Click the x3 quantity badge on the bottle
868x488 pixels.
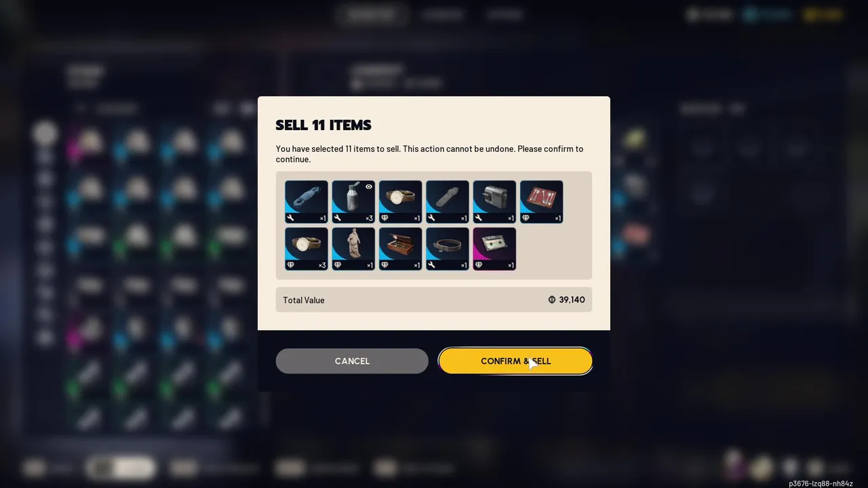(x=369, y=218)
